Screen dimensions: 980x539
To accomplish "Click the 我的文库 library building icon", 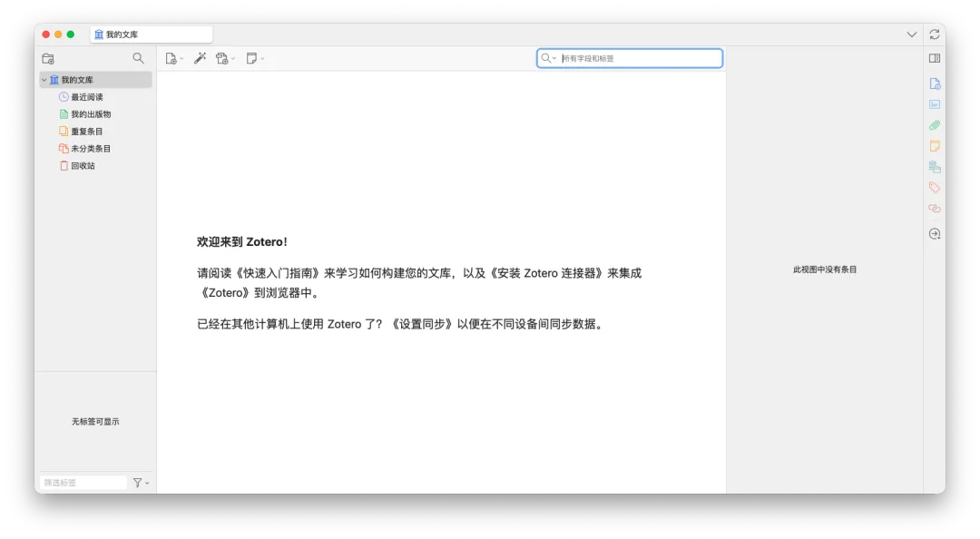I will click(54, 80).
